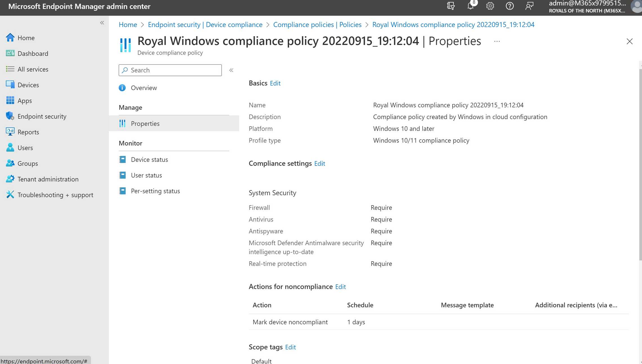
Task: Open the Devices section
Action: (28, 85)
